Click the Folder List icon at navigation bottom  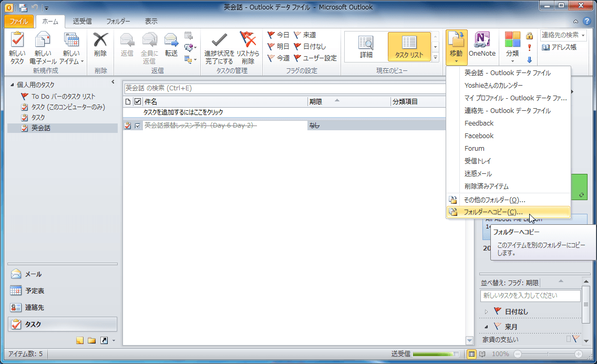(92, 340)
